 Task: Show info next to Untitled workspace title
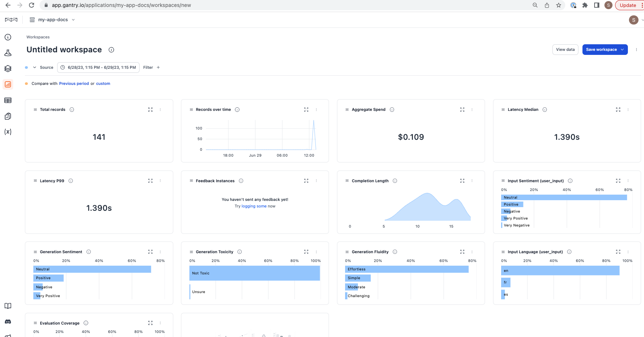[111, 50]
